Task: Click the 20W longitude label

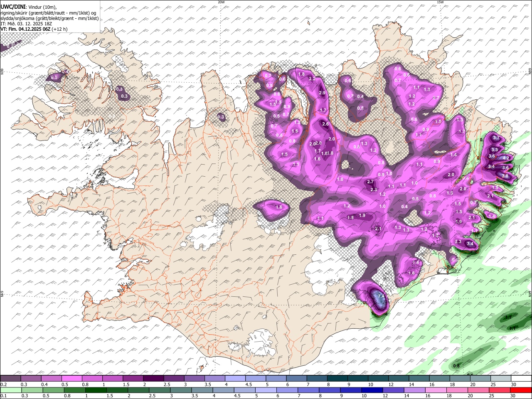Action: click(221, 2)
